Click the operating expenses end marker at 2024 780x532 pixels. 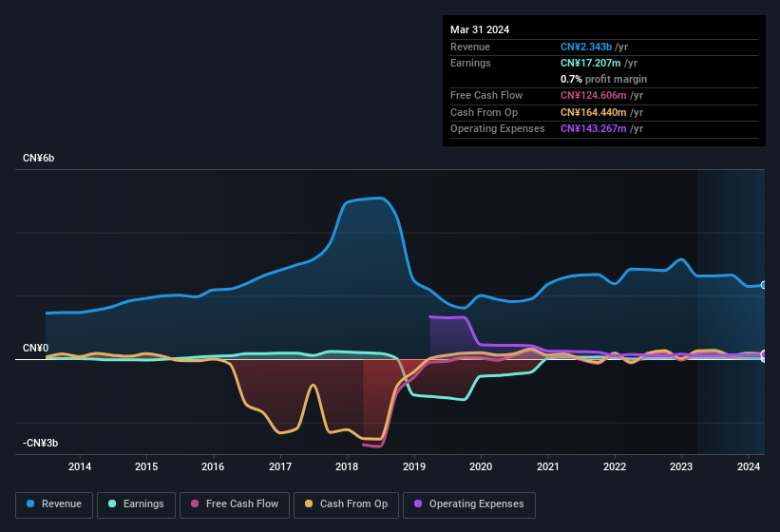click(x=764, y=354)
